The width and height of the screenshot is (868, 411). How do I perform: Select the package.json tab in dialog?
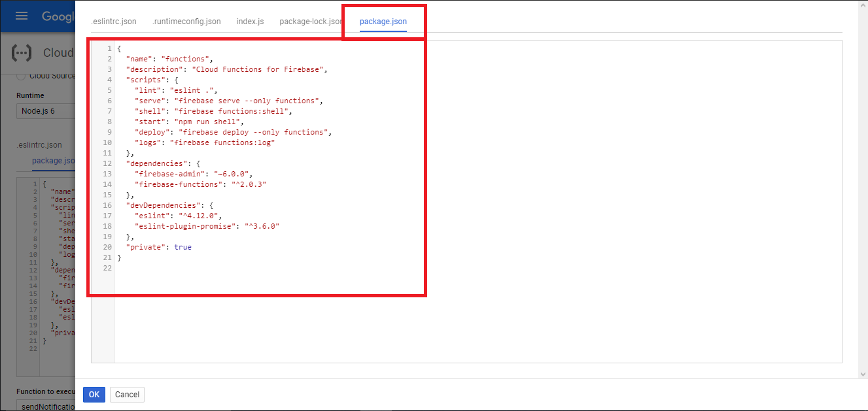point(383,22)
